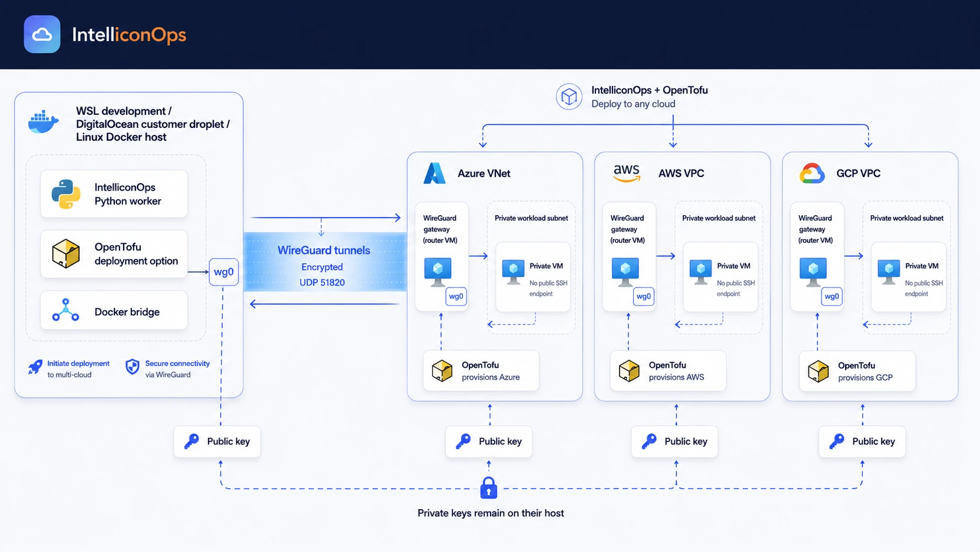Click the Public key box under AWS VPC
Image resolution: width=980 pixels, height=552 pixels.
[x=675, y=442]
